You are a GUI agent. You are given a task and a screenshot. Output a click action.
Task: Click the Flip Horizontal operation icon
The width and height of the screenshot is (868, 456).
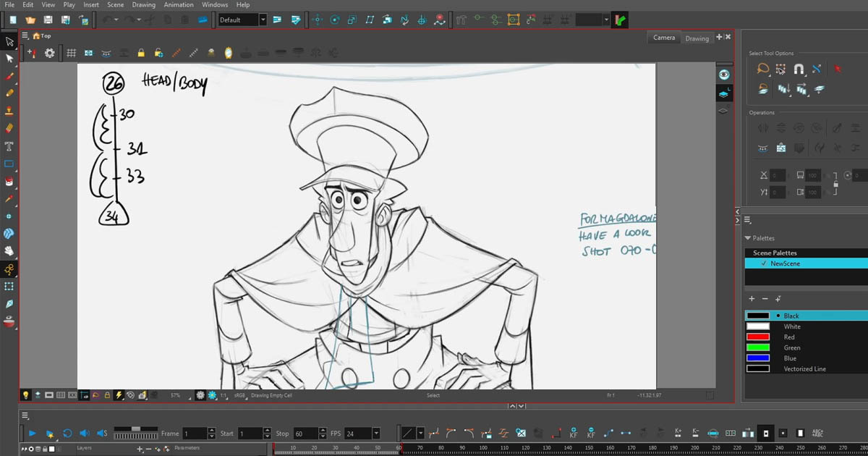coord(763,127)
